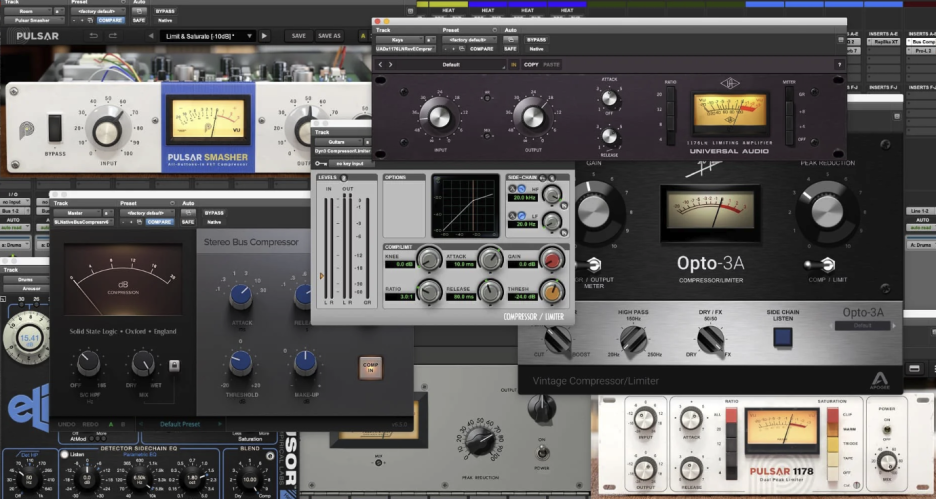Click the key icon beside no key input
The height and width of the screenshot is (499, 936).
(321, 163)
